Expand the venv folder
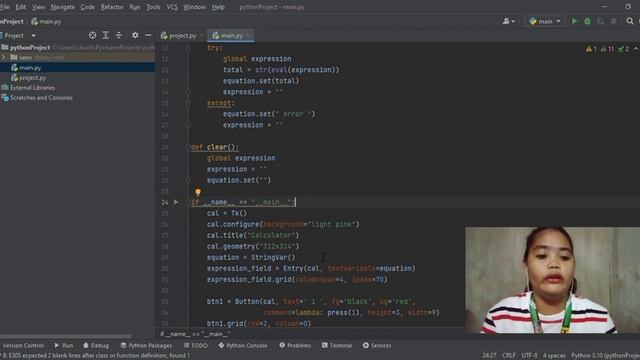 (4, 58)
